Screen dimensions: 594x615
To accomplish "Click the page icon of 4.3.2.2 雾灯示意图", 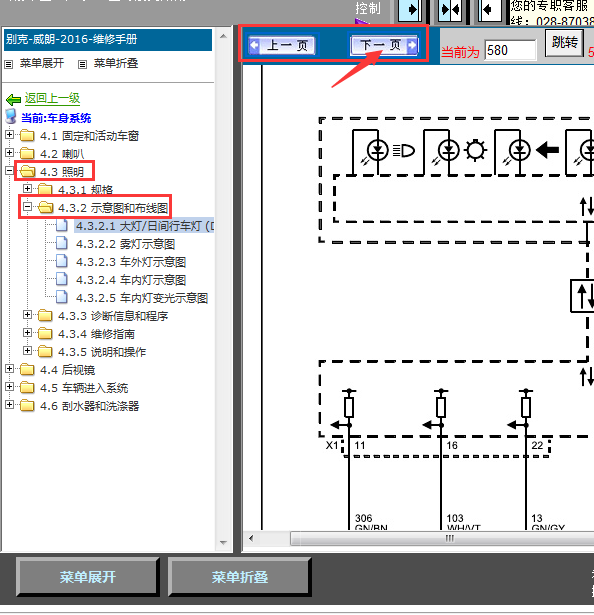I will point(62,243).
